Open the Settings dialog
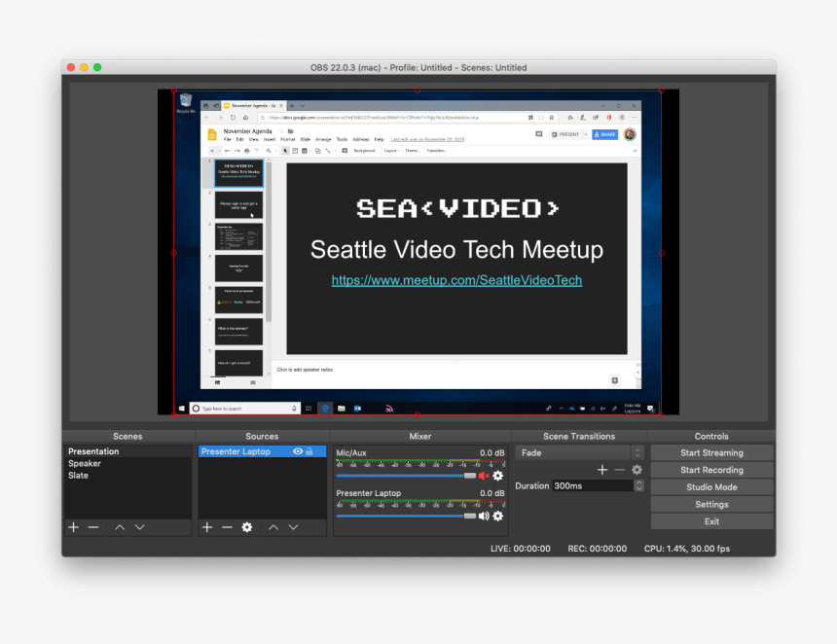This screenshot has height=644, width=837. click(x=711, y=504)
